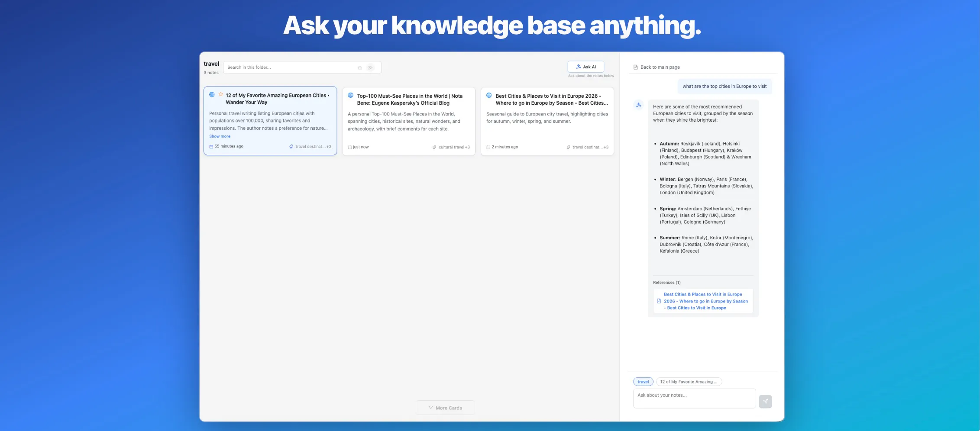The image size is (980, 431).
Task: Click globe icon on '12 of My Favorite' card
Action: (x=212, y=94)
